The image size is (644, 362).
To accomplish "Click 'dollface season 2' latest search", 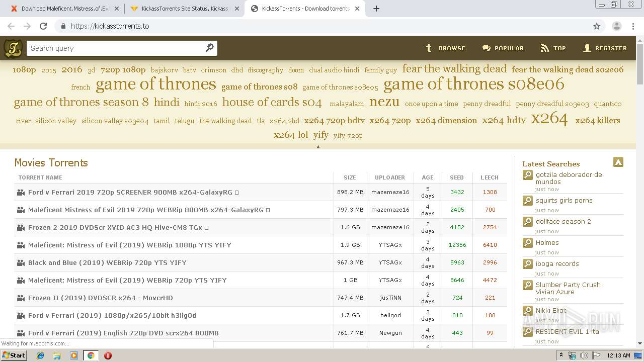I will (x=563, y=221).
